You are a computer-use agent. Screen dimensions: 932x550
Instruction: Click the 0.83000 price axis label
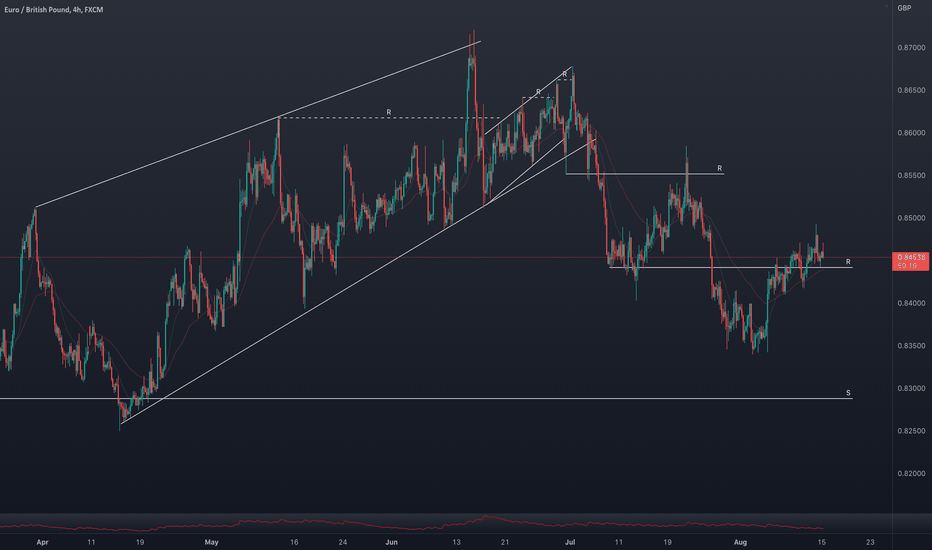tap(911, 388)
